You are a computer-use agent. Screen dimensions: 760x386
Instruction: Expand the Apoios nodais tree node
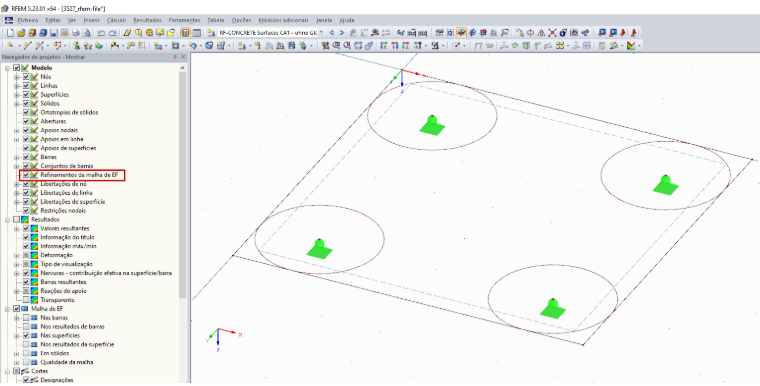[x=16, y=130]
